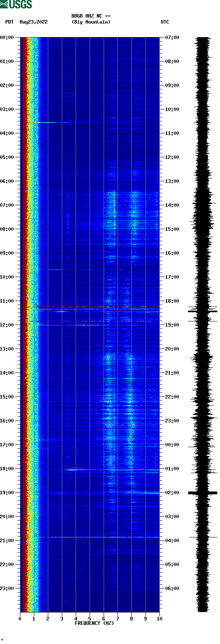This screenshot has height=644, width=220.
Task: Click the 'UTC' timezone label
Action: click(165, 22)
